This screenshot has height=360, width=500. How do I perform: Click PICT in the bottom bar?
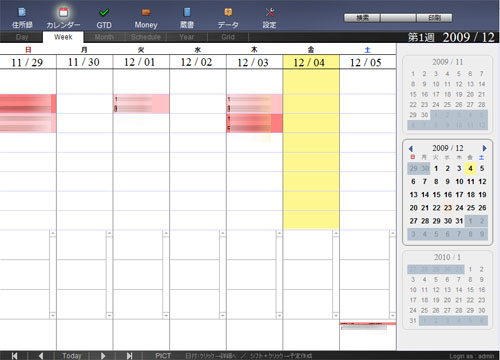point(163,356)
